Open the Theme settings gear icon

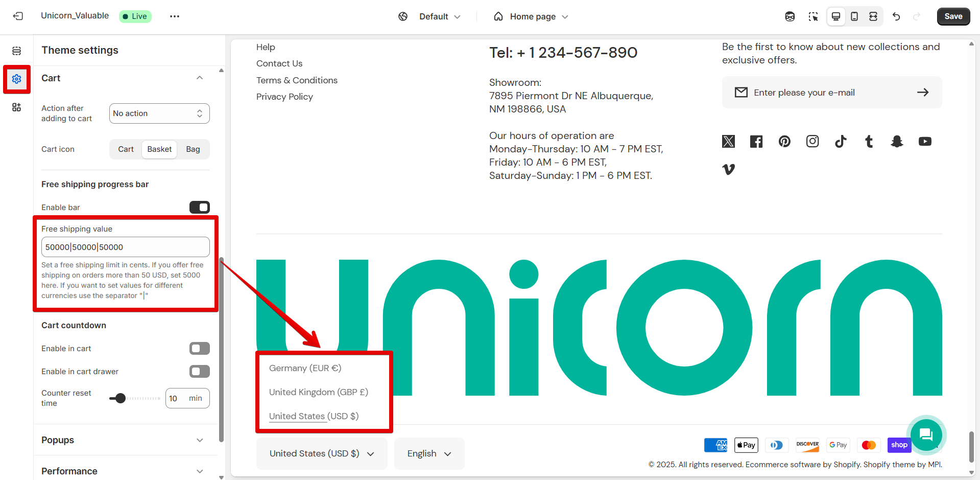pyautogui.click(x=17, y=79)
